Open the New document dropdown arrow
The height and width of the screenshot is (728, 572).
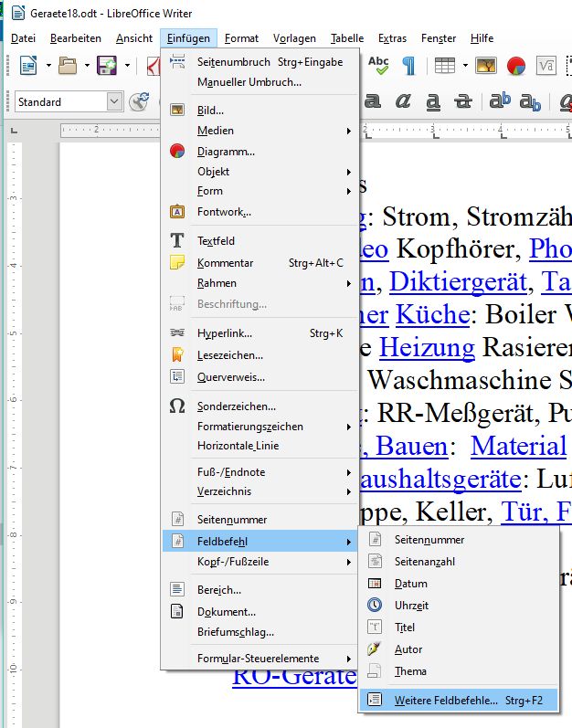tap(48, 66)
